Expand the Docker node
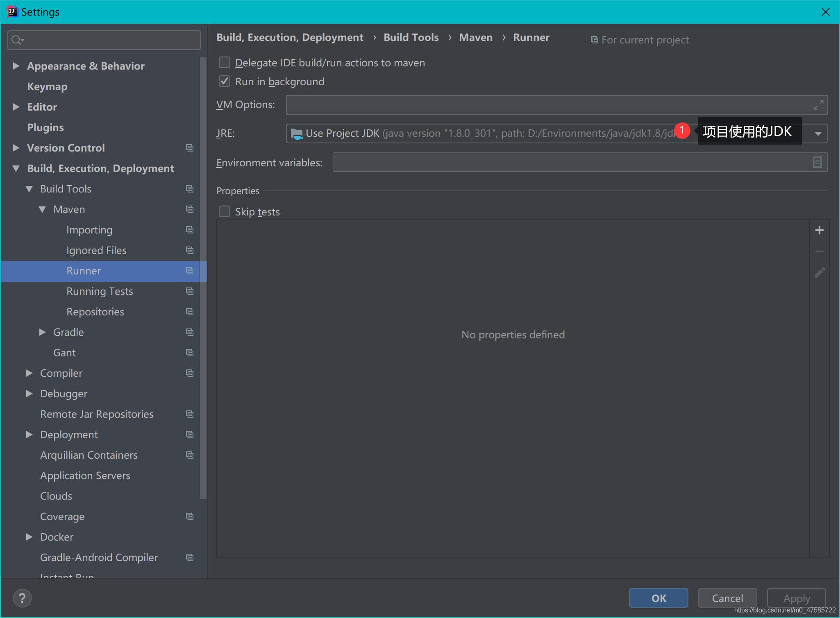840x618 pixels. click(29, 537)
